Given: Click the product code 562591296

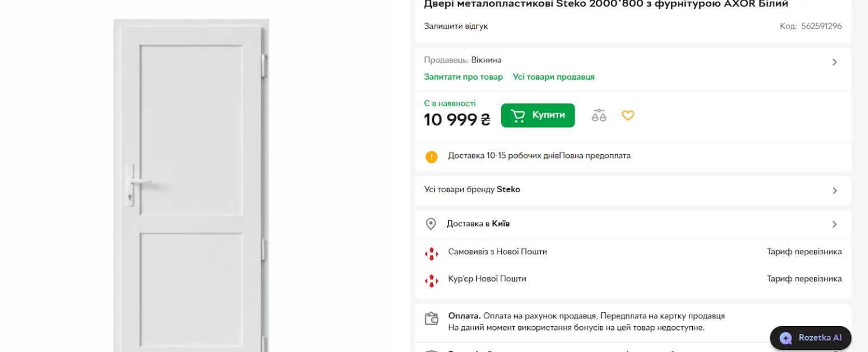Looking at the screenshot, I should click(x=821, y=26).
